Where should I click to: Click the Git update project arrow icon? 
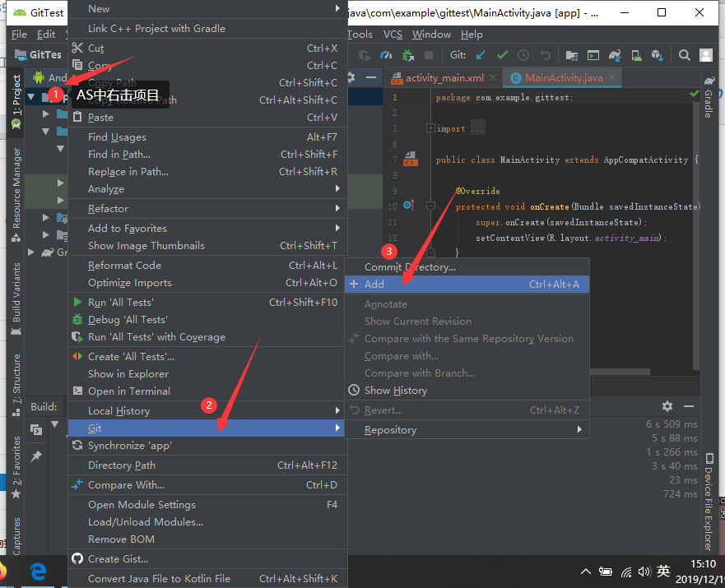[x=481, y=55]
